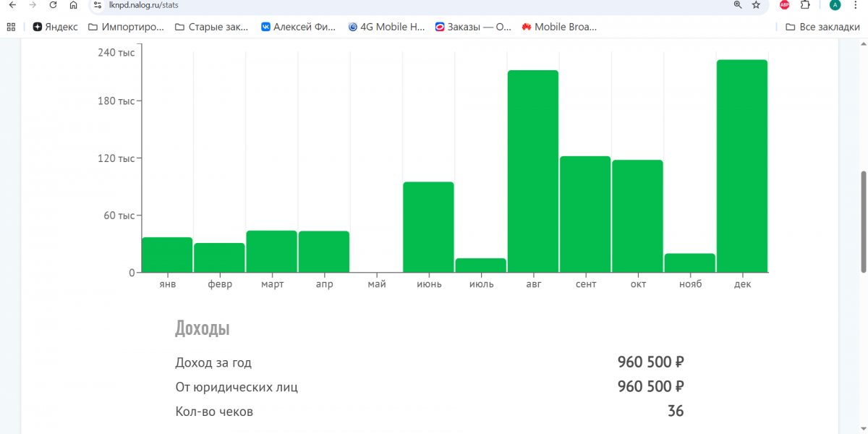Open the Заказы bookmark
The image size is (868, 434).
tap(473, 27)
